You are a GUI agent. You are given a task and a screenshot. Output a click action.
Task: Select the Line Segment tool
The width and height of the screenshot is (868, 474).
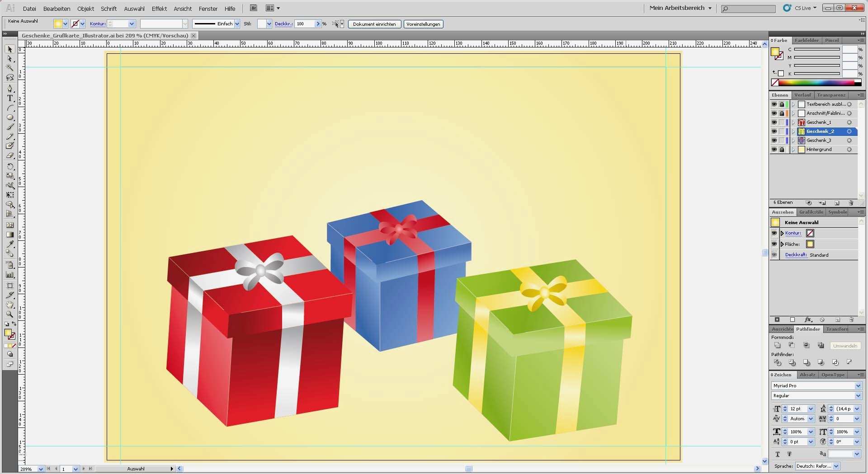[x=10, y=108]
